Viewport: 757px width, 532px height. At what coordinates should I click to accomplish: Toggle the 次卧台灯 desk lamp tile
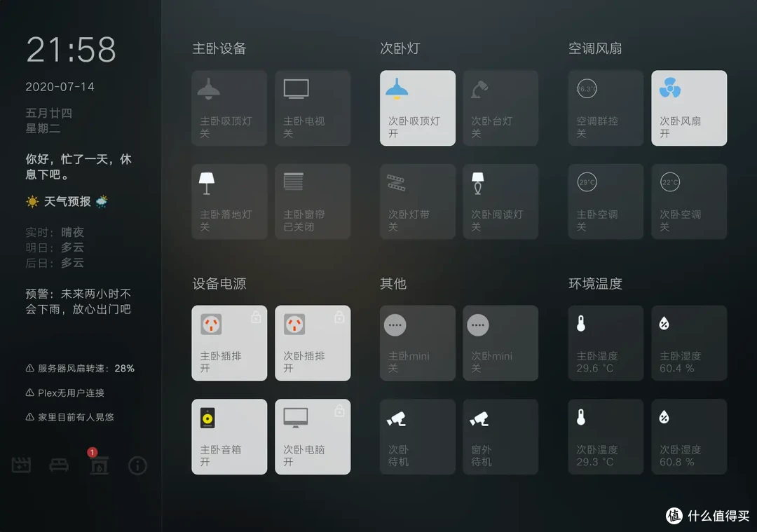pos(500,108)
